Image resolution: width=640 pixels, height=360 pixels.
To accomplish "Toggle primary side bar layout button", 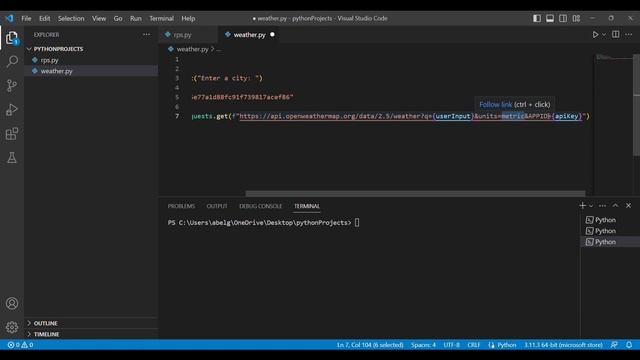I will [x=537, y=18].
